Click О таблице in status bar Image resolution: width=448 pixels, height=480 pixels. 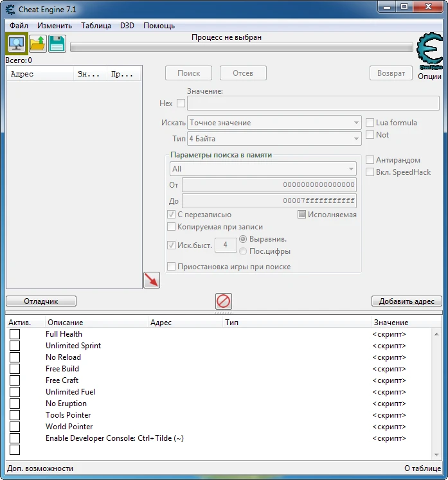tap(422, 468)
